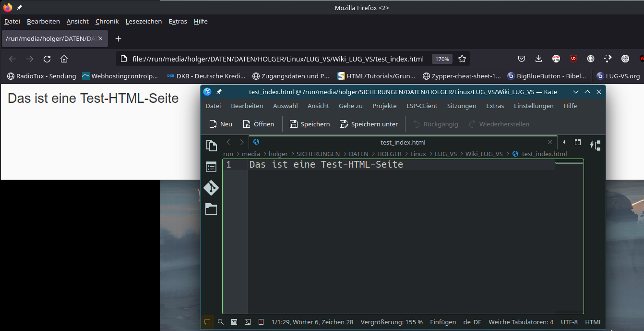Open the Firefox downloads panel
Screen dimensions: 644x331
pyautogui.click(x=538, y=59)
